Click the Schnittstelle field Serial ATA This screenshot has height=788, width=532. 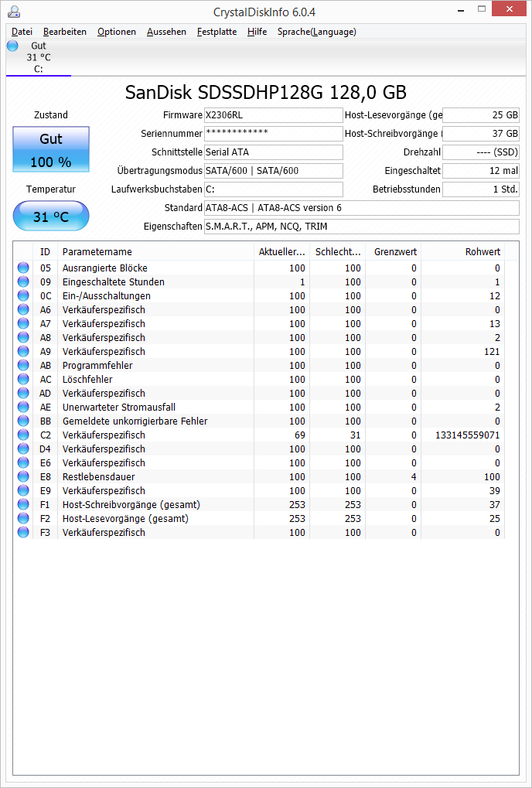(273, 152)
